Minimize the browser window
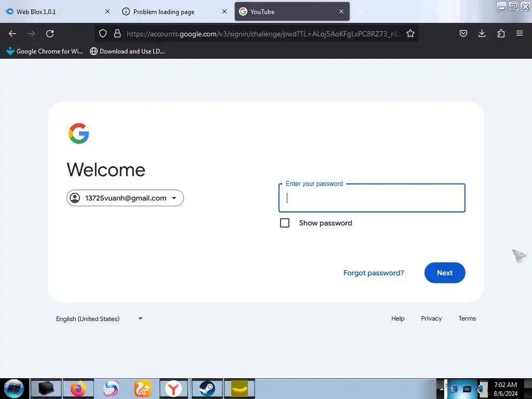 501,6
